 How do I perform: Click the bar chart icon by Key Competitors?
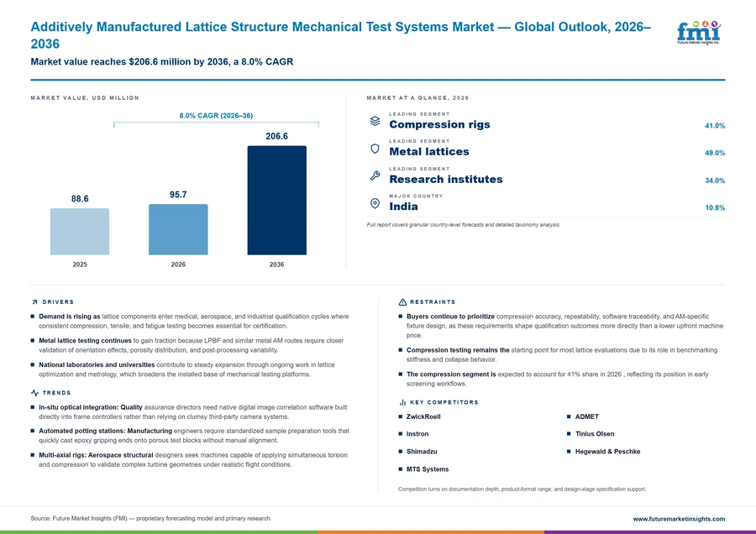point(402,402)
